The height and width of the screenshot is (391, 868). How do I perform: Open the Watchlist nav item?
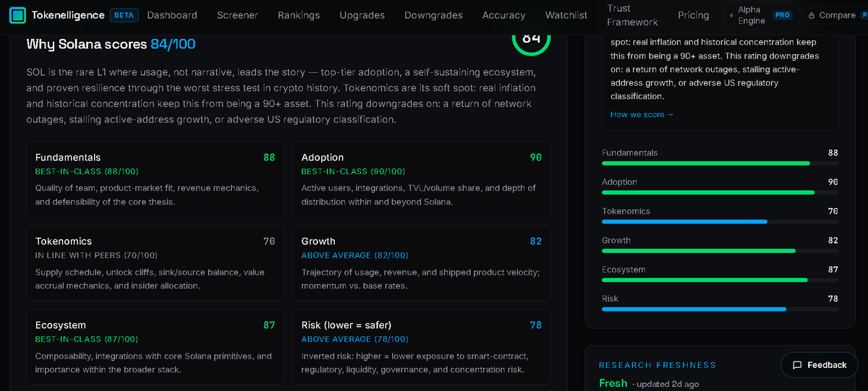[x=566, y=15]
